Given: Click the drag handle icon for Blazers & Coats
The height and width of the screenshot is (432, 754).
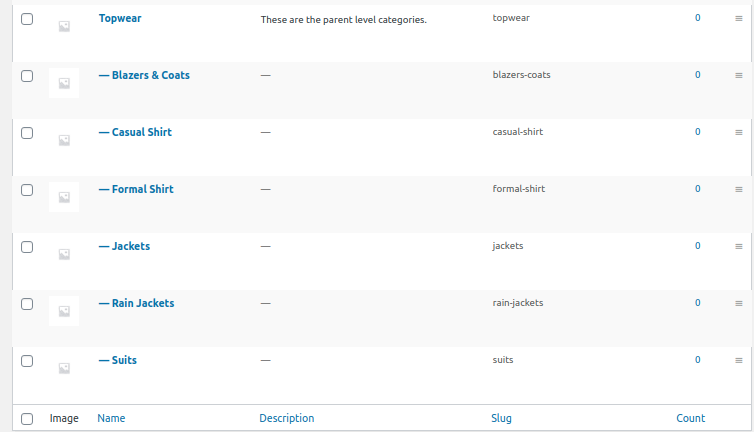Looking at the screenshot, I should coord(739,76).
